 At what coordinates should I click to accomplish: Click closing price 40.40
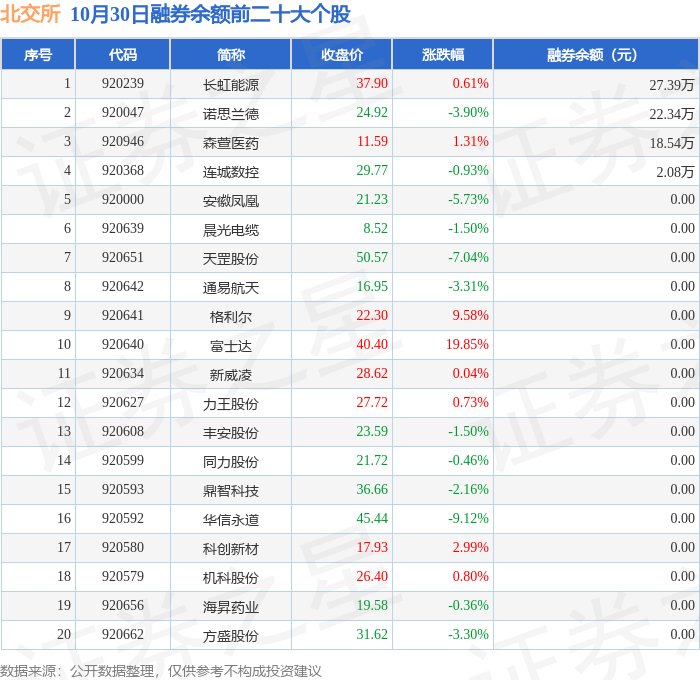pos(372,345)
